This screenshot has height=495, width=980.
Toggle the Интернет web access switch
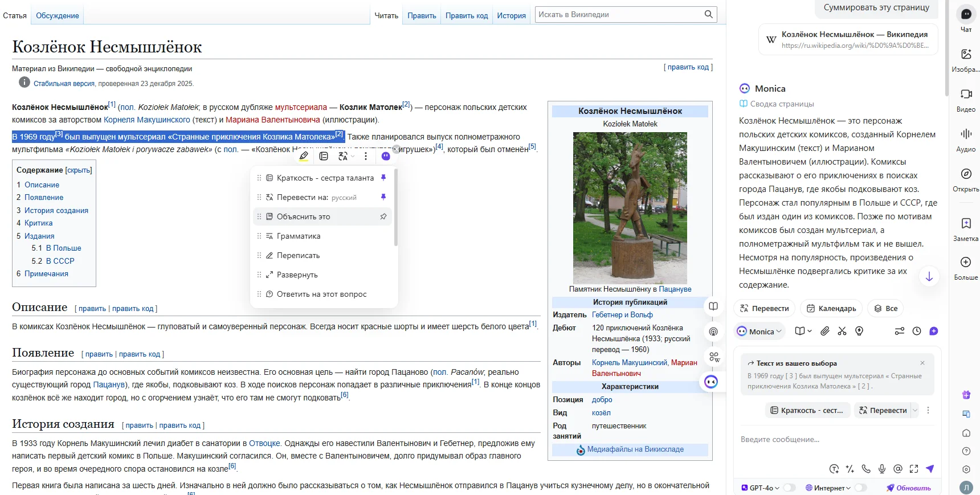click(860, 488)
